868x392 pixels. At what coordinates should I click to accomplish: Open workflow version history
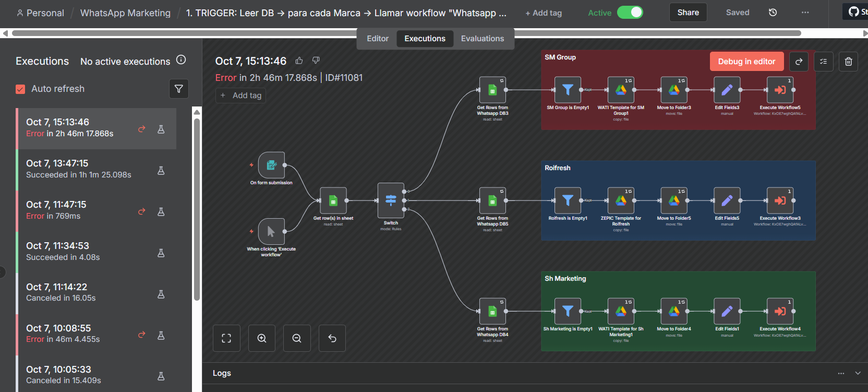tap(773, 13)
